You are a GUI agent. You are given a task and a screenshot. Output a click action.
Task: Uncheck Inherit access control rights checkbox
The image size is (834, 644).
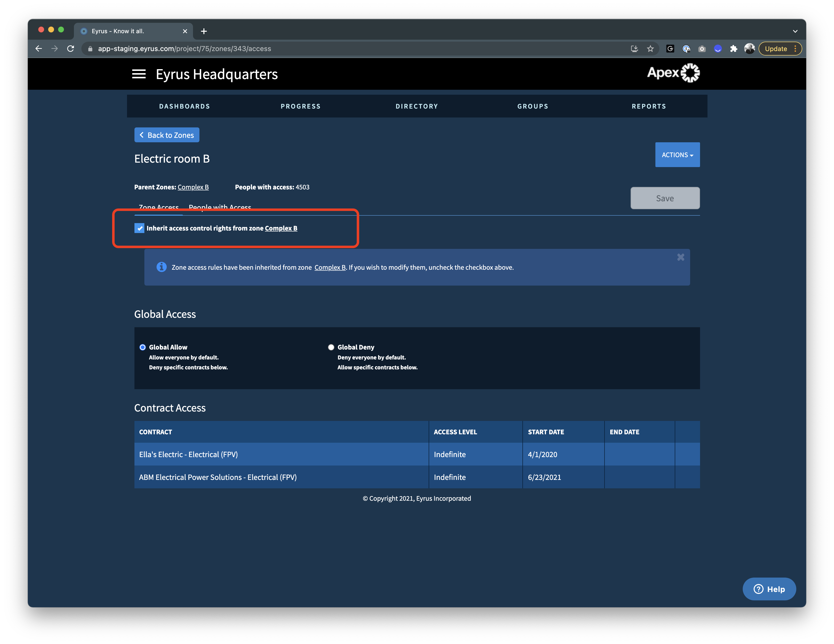click(139, 228)
